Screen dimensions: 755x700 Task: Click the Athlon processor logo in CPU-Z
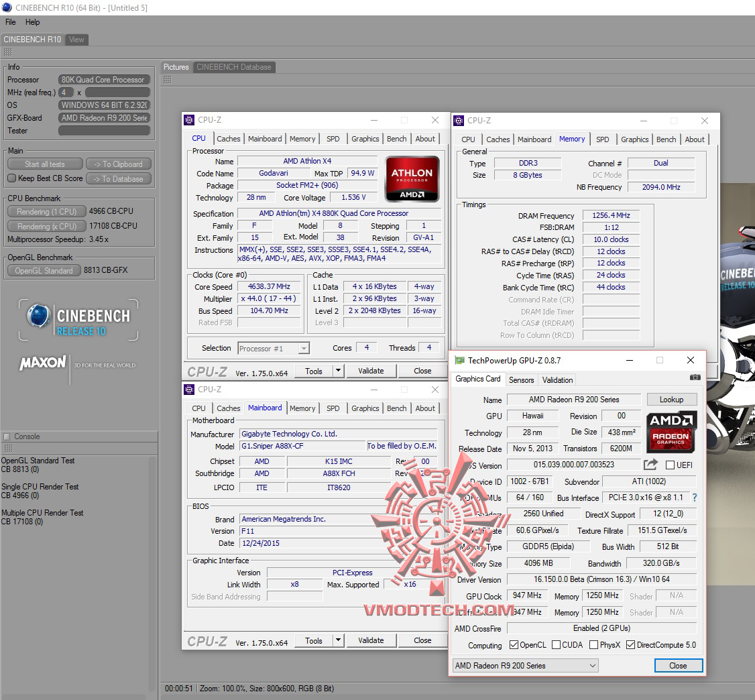point(412,178)
